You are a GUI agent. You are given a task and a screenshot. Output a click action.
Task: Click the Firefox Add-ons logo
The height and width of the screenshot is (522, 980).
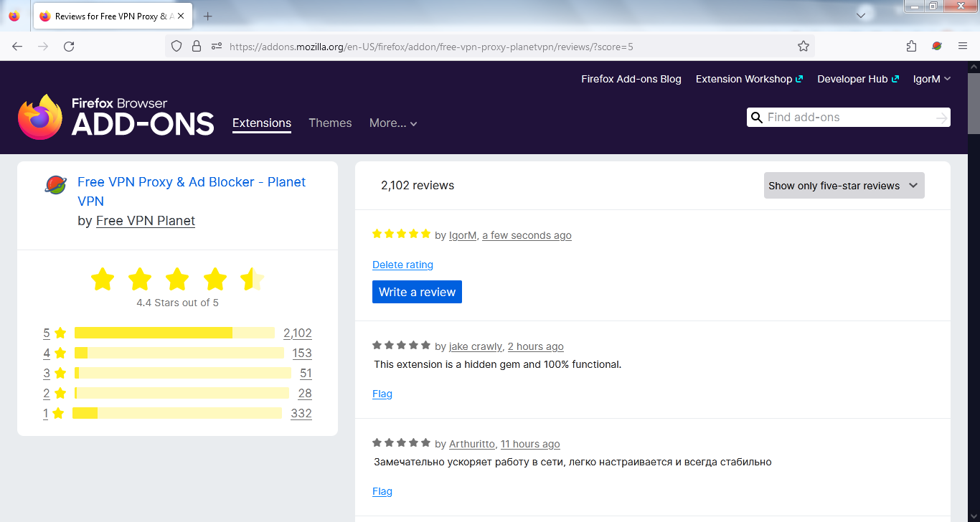(x=116, y=117)
